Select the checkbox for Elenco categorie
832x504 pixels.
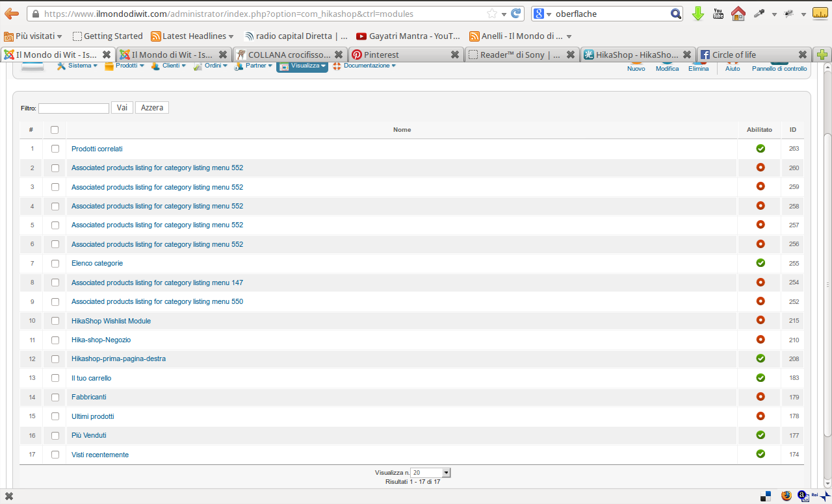pyautogui.click(x=55, y=264)
